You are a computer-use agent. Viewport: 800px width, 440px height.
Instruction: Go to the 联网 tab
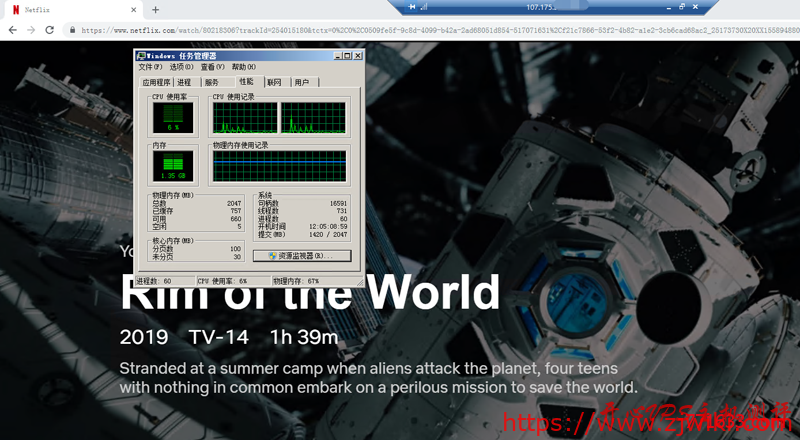274,82
